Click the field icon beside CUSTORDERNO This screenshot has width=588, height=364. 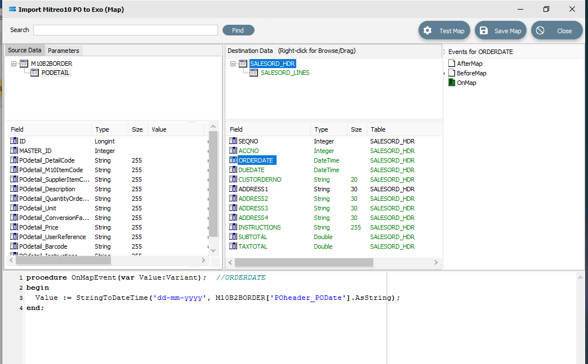click(x=233, y=179)
